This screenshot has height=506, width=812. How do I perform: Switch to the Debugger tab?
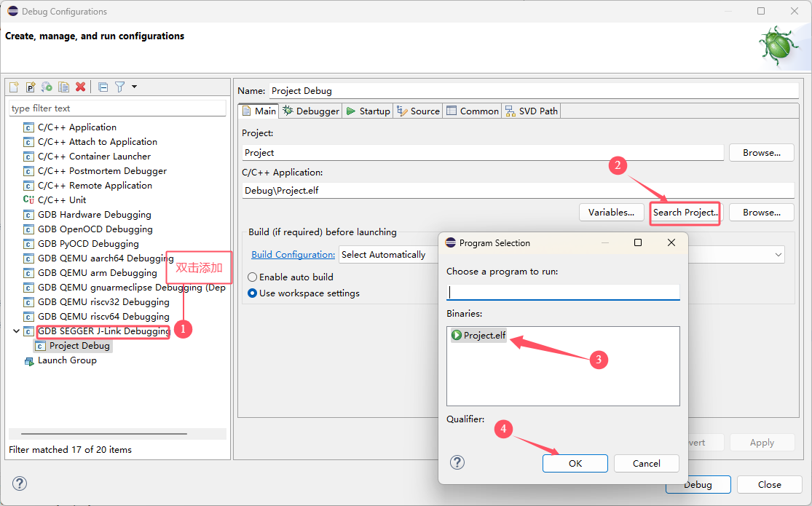pyautogui.click(x=311, y=111)
